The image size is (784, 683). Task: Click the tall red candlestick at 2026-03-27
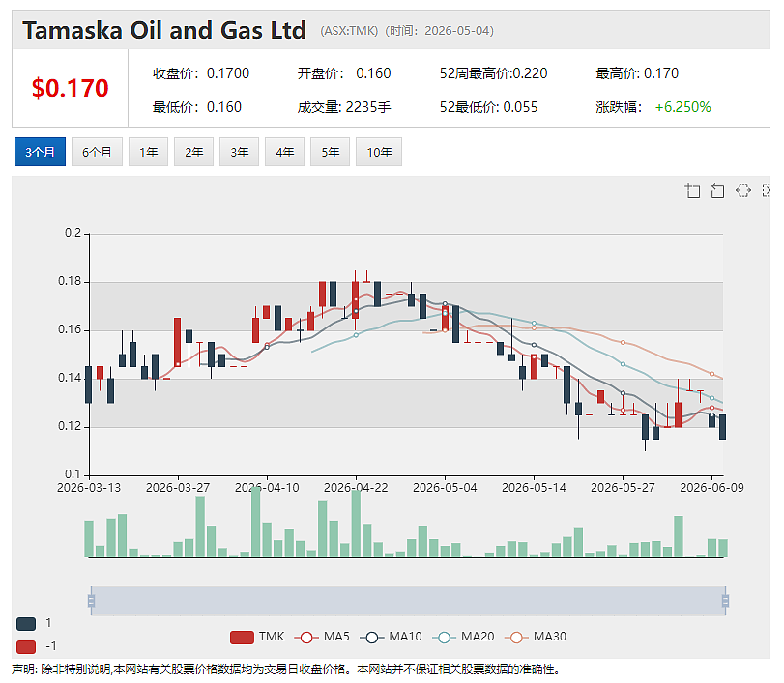(178, 342)
